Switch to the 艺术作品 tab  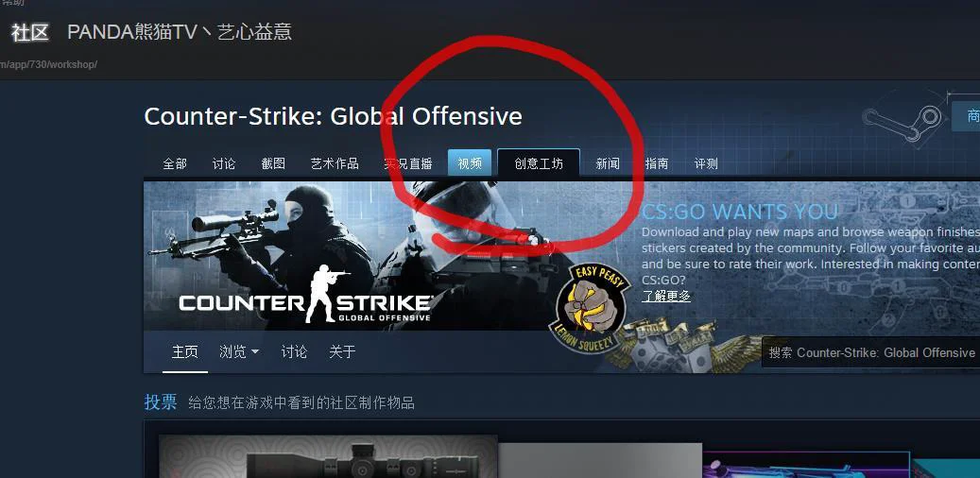[x=335, y=163]
